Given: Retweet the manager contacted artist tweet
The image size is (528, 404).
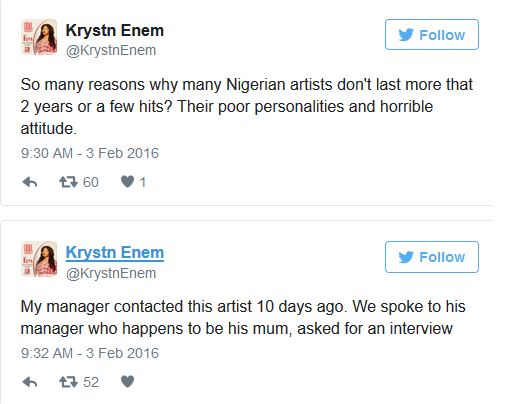Looking at the screenshot, I should (68, 382).
